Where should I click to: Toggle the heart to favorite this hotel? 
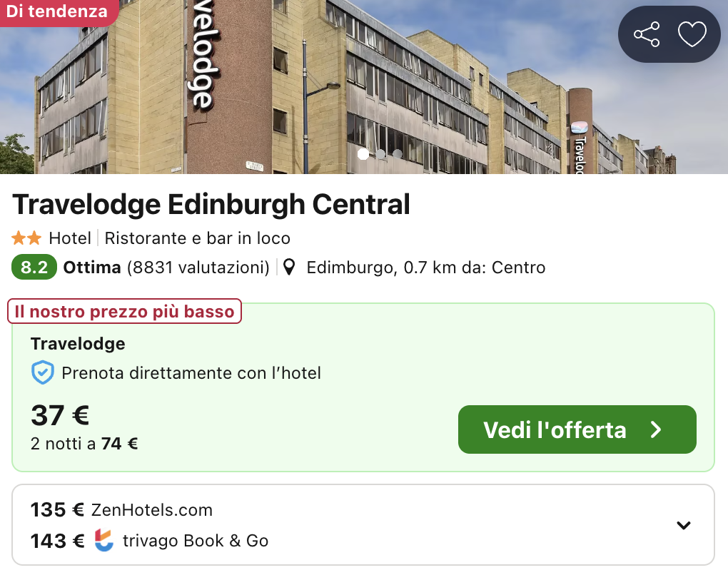pos(691,33)
